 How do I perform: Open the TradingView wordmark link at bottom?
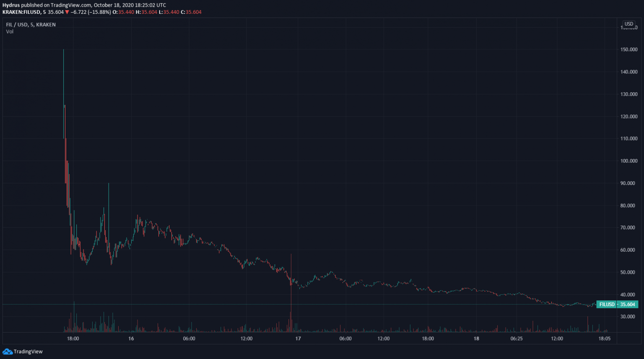(28, 351)
